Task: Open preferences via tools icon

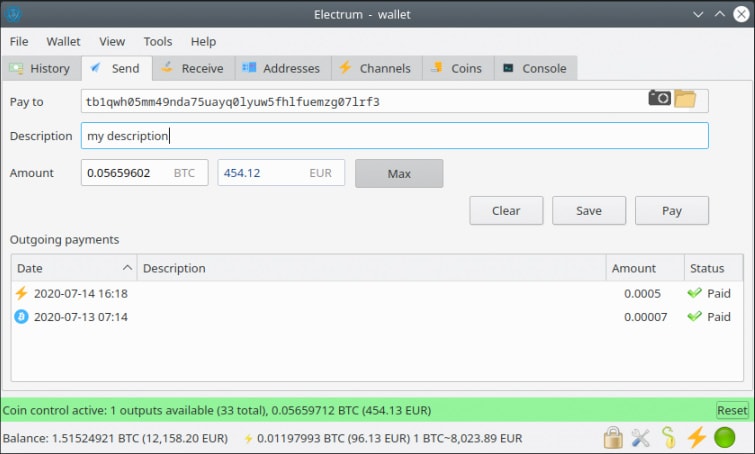Action: pyautogui.click(x=641, y=438)
